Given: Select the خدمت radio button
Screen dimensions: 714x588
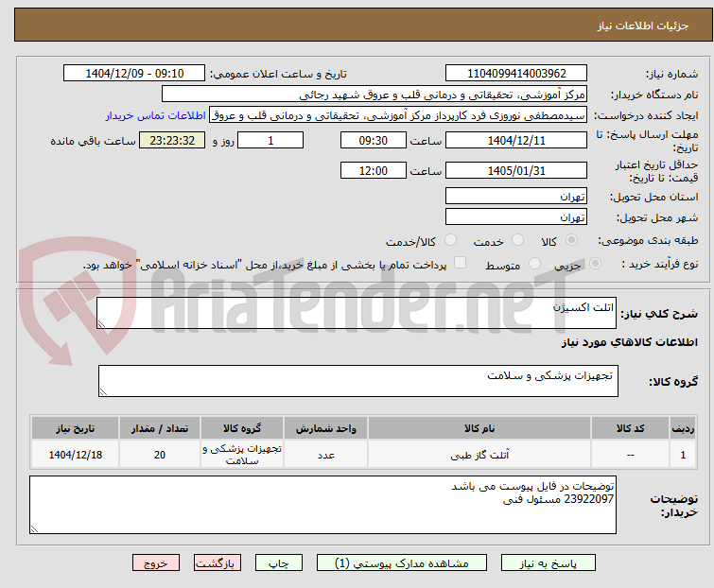Looking at the screenshot, I should tap(517, 240).
